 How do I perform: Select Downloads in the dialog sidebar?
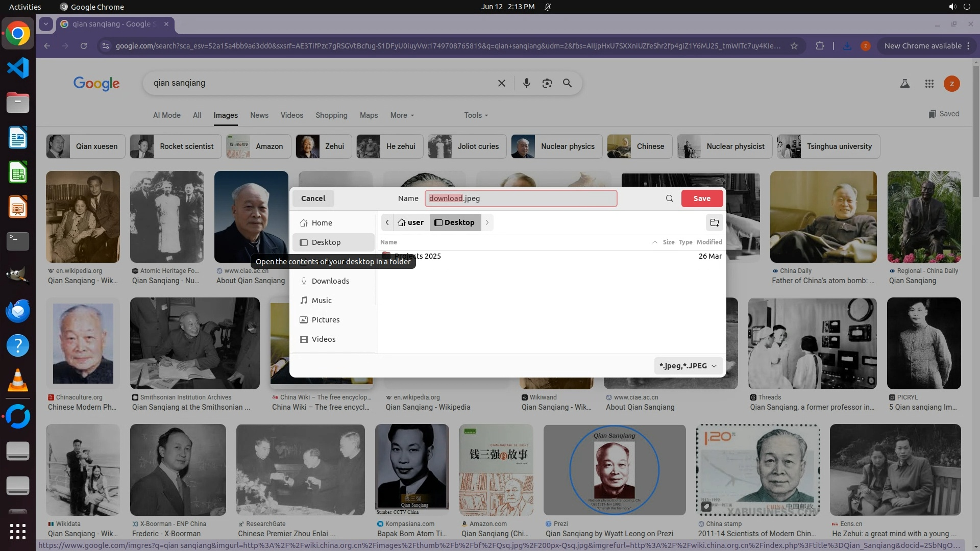click(x=330, y=281)
